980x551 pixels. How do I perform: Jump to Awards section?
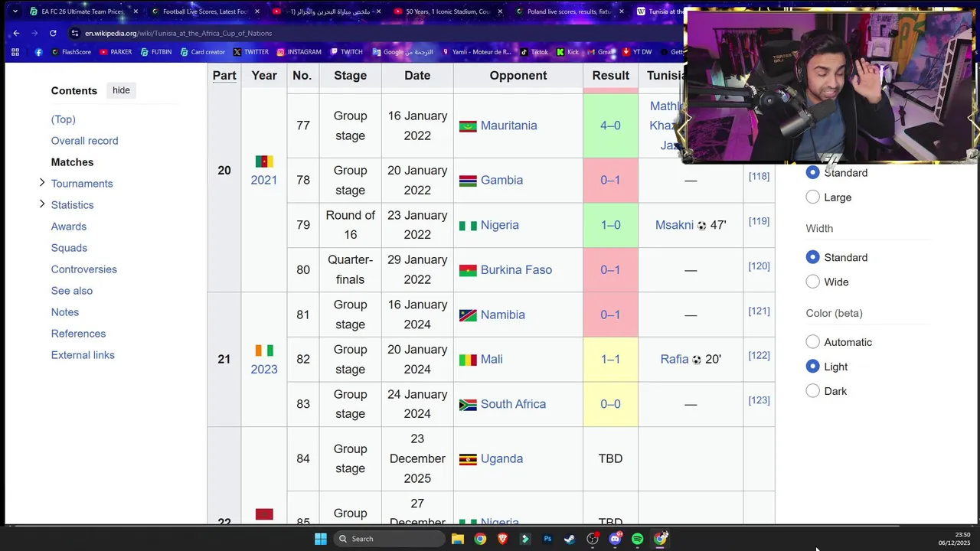[69, 227]
